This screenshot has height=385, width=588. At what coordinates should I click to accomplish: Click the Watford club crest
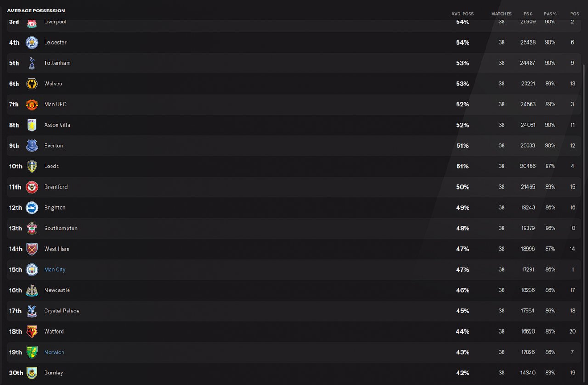[32, 331]
